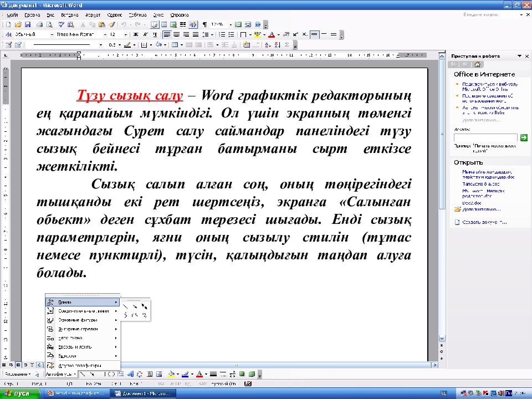The width and height of the screenshot is (532, 399).
Task: Switch to the Документ1 taskbar button
Action: tap(143, 393)
